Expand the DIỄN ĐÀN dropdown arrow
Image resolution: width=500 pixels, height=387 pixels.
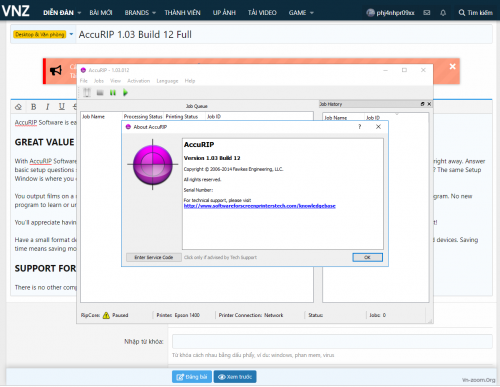(x=79, y=13)
